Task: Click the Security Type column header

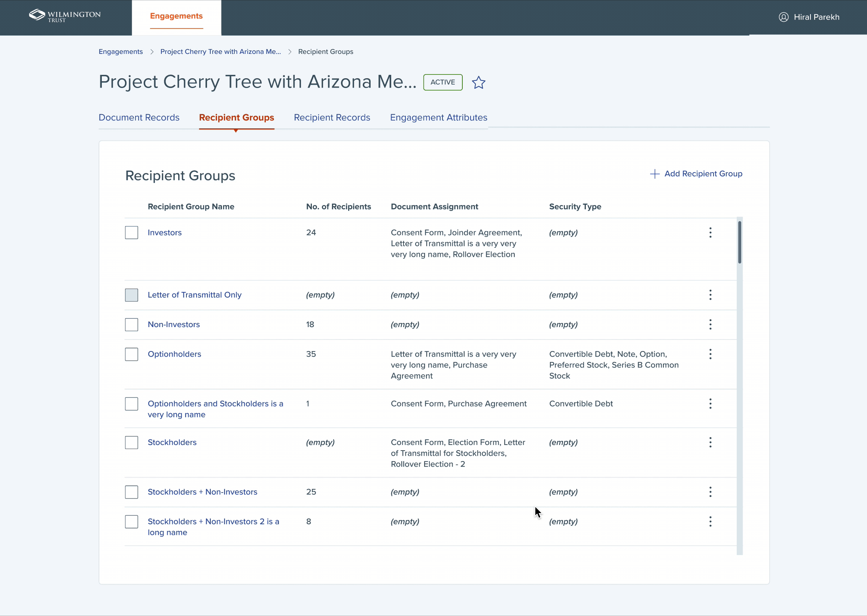Action: (575, 207)
